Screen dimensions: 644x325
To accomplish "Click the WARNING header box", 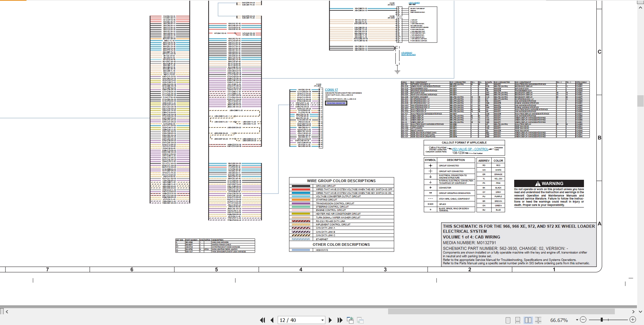I will tap(549, 183).
